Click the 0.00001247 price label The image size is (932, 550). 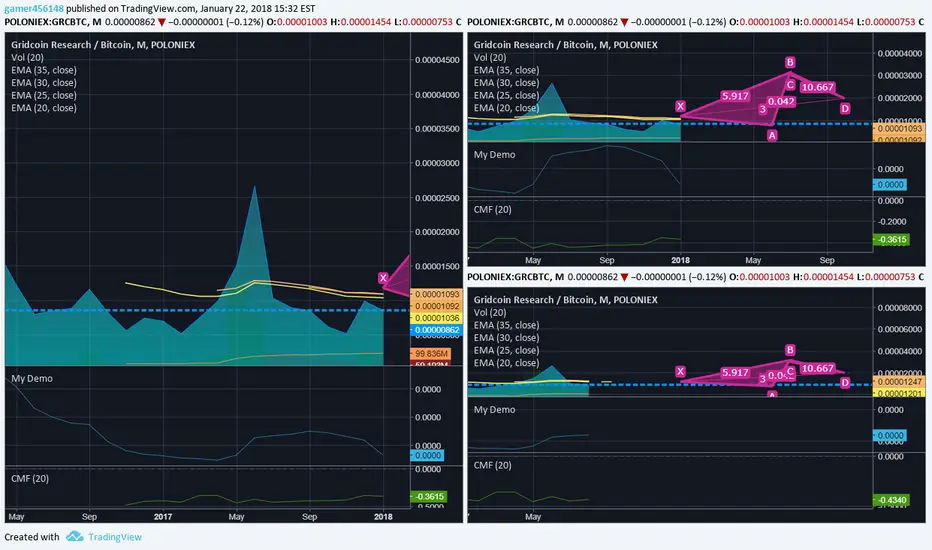(899, 382)
